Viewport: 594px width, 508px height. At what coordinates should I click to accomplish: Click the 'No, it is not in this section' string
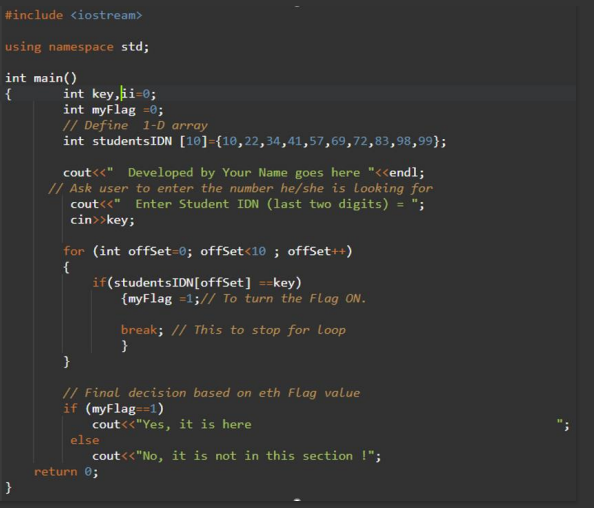tap(255, 456)
